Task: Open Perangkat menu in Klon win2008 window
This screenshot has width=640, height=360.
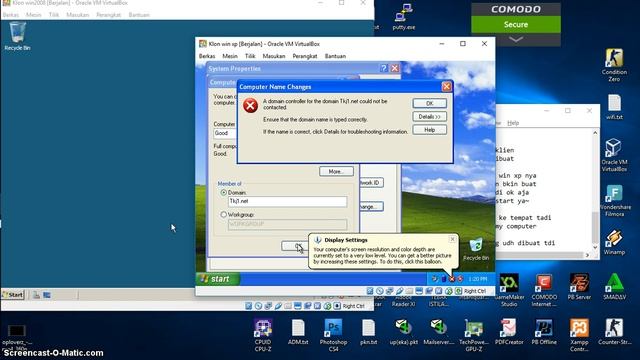Action: (x=109, y=15)
